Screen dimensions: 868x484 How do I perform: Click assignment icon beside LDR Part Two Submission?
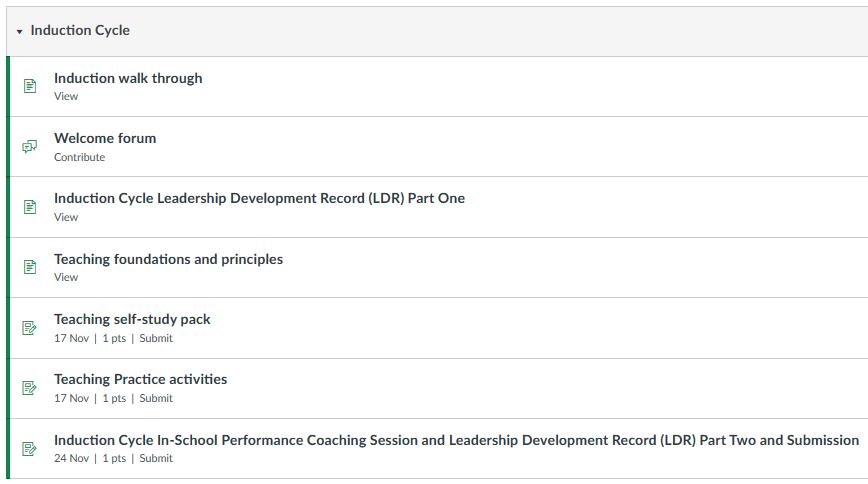coord(30,448)
